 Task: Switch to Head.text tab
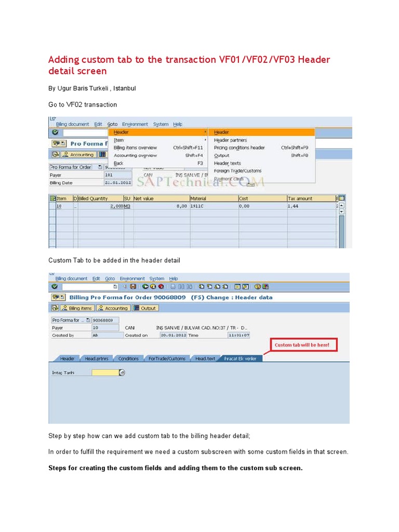pyautogui.click(x=205, y=358)
